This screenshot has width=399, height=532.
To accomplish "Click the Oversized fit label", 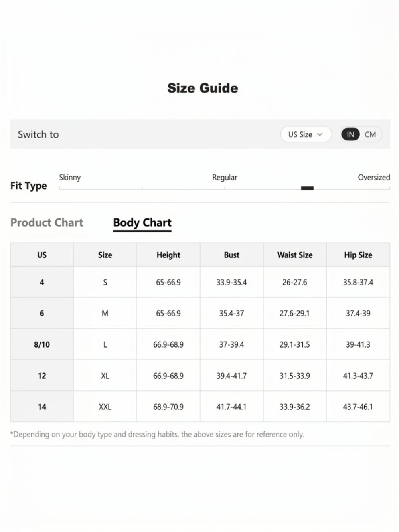I will pyautogui.click(x=374, y=177).
